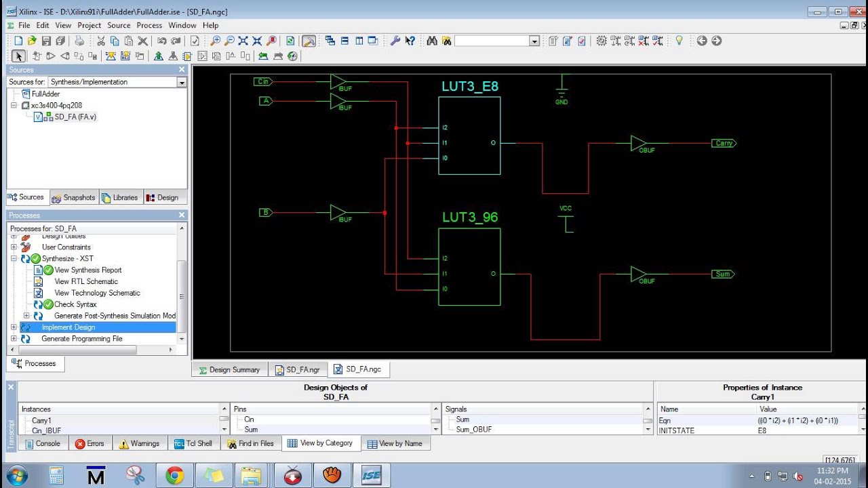Open the Tcl Shell tab

193,443
